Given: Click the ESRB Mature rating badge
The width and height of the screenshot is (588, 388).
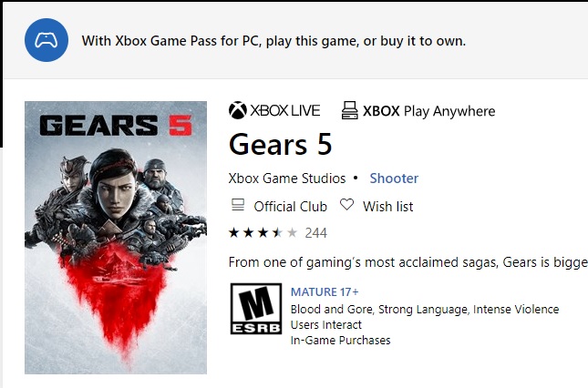Looking at the screenshot, I should pyautogui.click(x=256, y=309).
